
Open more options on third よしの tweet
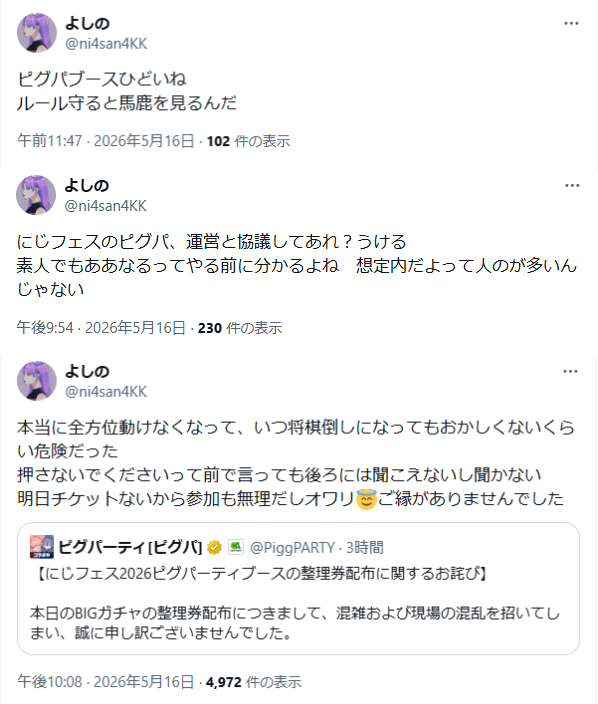pos(570,371)
